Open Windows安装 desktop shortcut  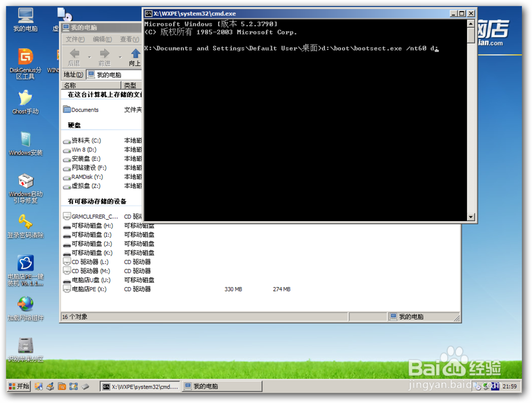26,144
